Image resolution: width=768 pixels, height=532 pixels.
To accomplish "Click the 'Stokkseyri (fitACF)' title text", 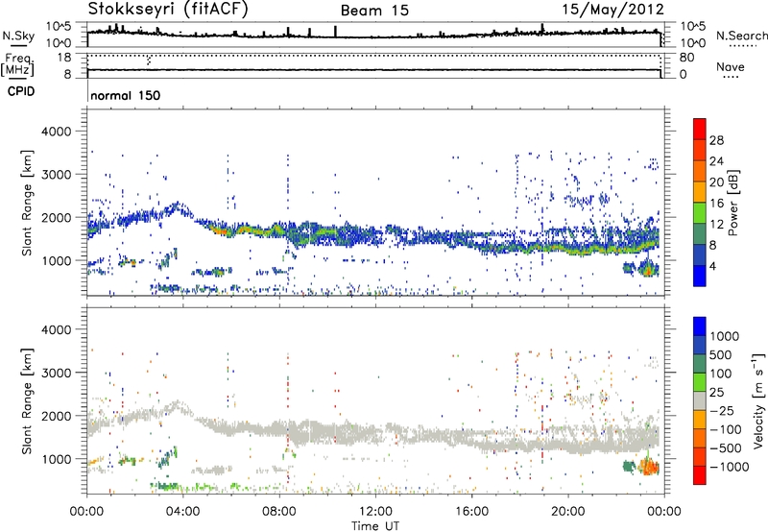I will click(x=168, y=9).
